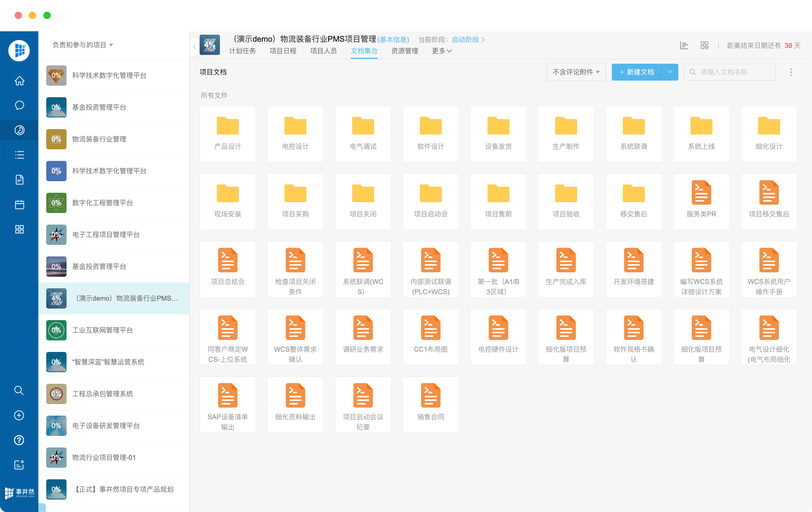Image resolution: width=812 pixels, height=512 pixels.
Task: Open the calendar icon in sidebar
Action: click(19, 204)
